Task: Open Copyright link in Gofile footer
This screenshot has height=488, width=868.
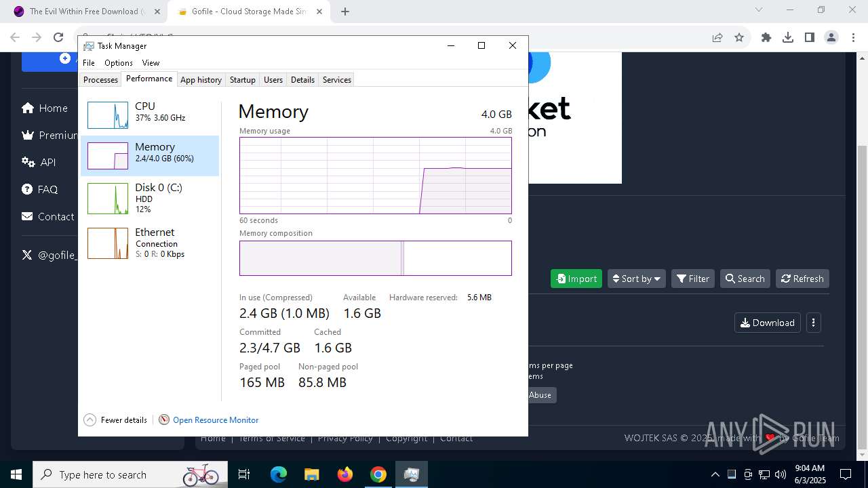Action: (407, 439)
